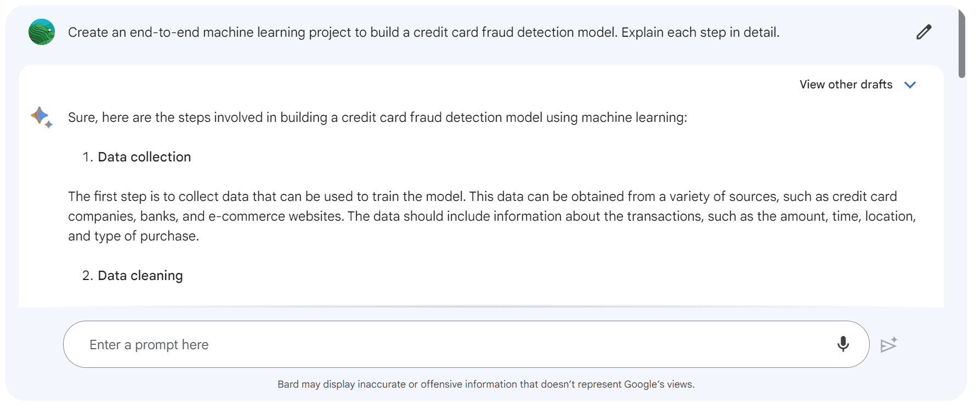
Task: Click the list number 1 marker
Action: click(88, 157)
